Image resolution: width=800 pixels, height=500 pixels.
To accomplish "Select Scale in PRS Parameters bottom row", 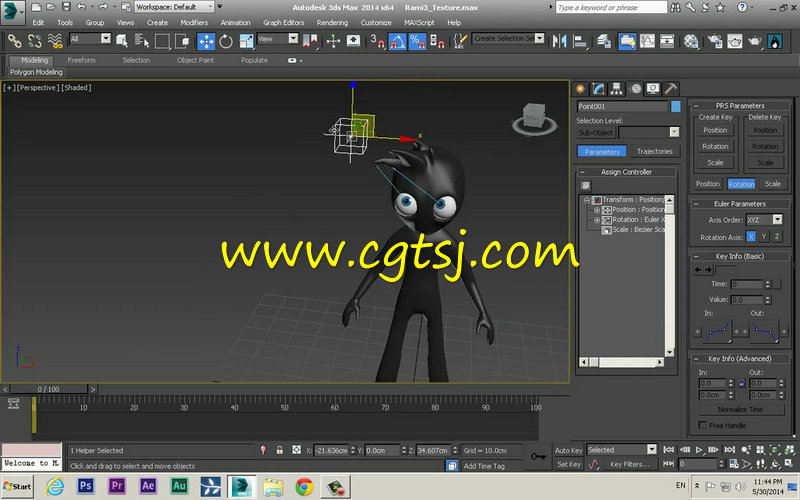I will pos(772,184).
